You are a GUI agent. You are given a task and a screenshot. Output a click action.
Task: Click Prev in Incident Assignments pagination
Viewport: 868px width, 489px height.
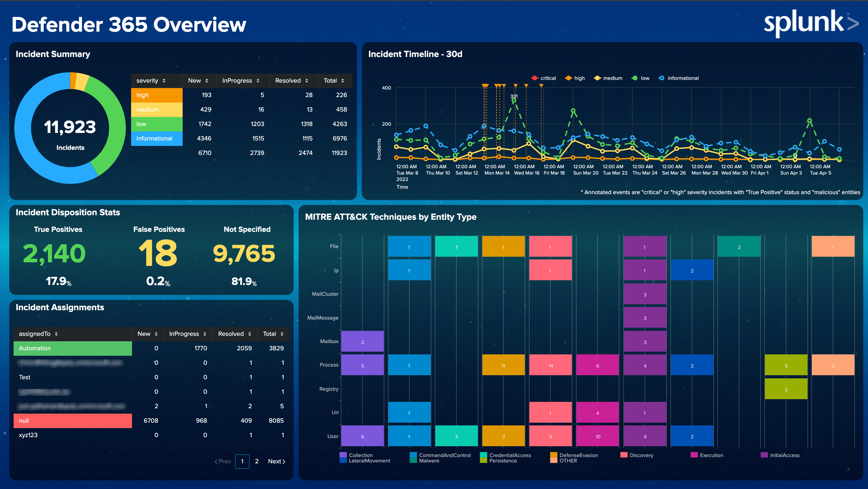(223, 461)
